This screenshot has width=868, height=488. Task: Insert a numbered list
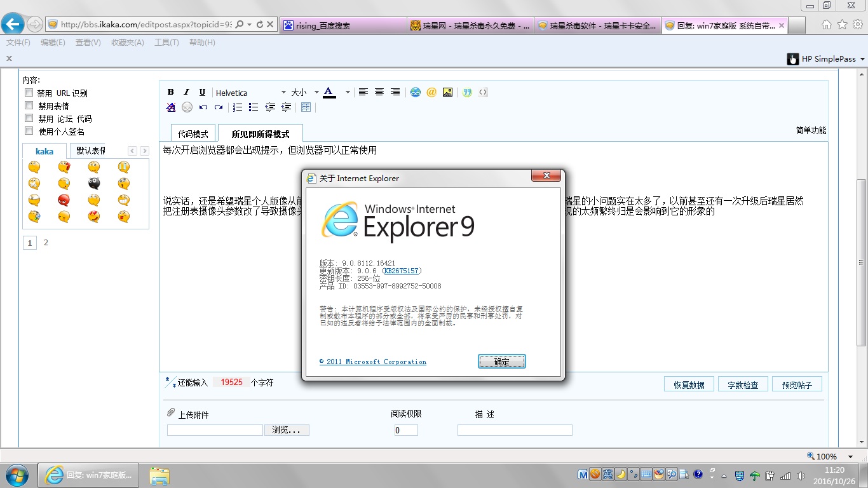tap(238, 107)
